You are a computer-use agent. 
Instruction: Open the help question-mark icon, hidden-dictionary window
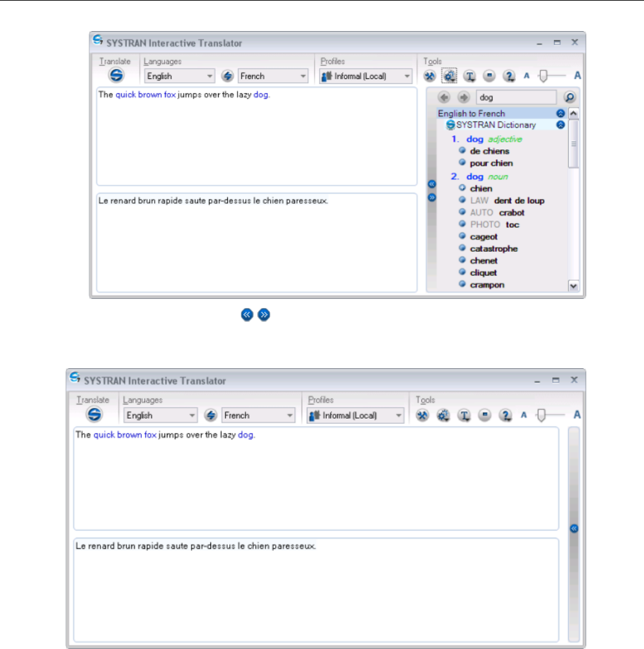(505, 415)
